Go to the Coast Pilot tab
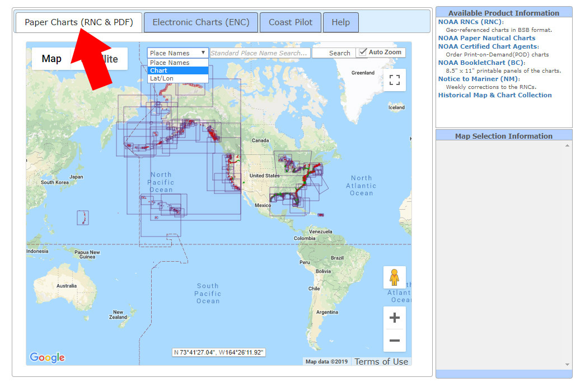This screenshot has width=585, height=392. click(x=291, y=22)
